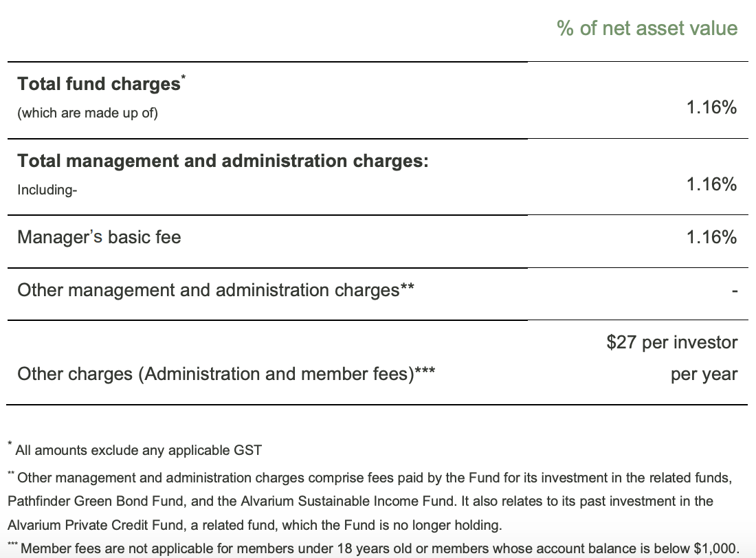This screenshot has width=756, height=558.
Task: Select "Total management and administration charges:" heading
Action: click(223, 161)
